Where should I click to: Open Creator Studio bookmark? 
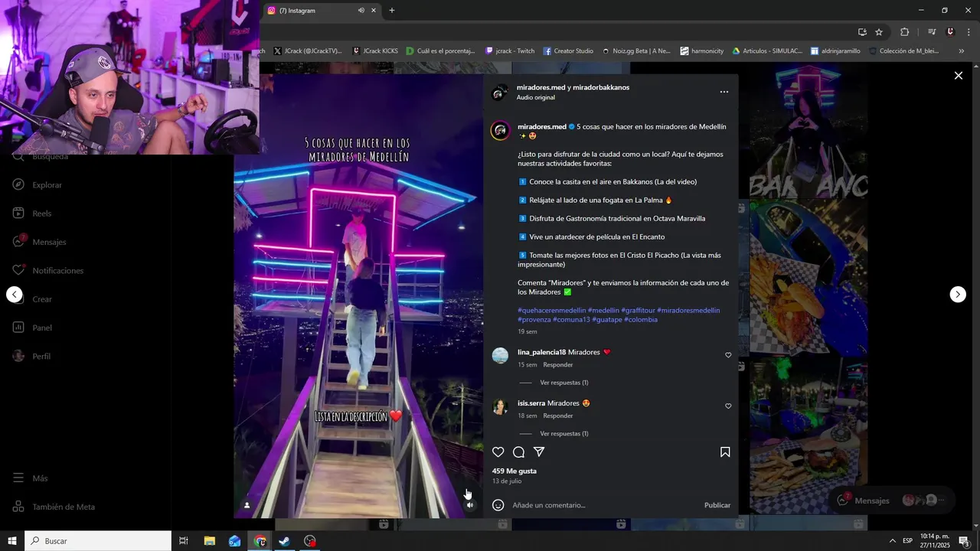(568, 51)
